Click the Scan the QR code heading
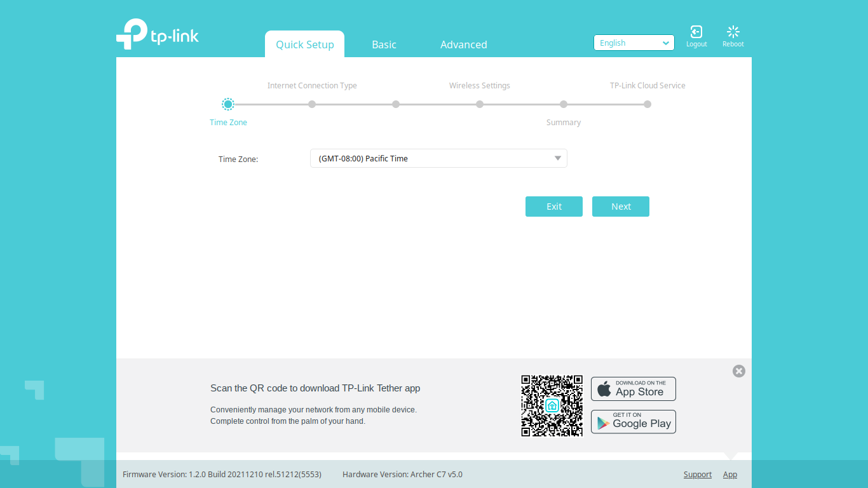This screenshot has height=488, width=868. tap(315, 388)
